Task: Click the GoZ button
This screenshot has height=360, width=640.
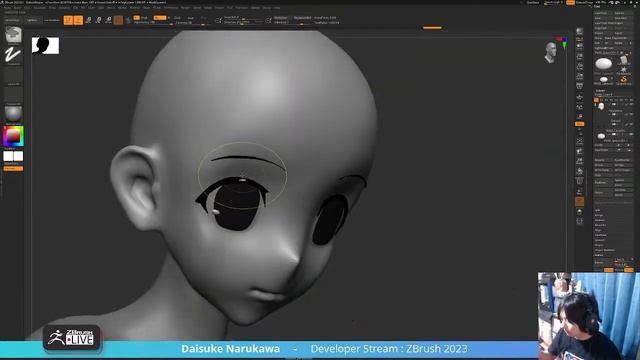Action: 598,43
